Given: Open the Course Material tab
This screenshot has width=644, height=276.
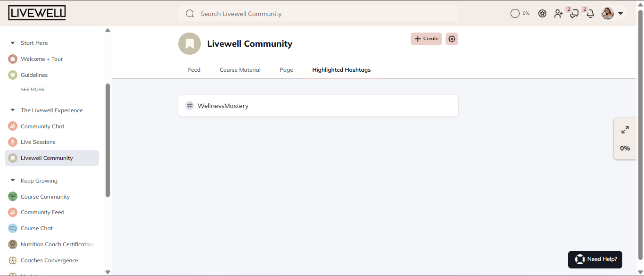Looking at the screenshot, I should pos(240,70).
